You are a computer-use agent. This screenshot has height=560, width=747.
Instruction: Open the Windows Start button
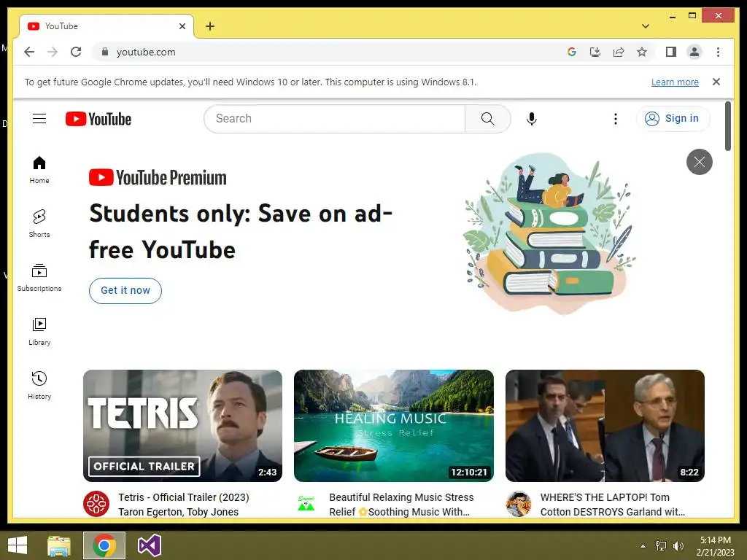coord(18,545)
